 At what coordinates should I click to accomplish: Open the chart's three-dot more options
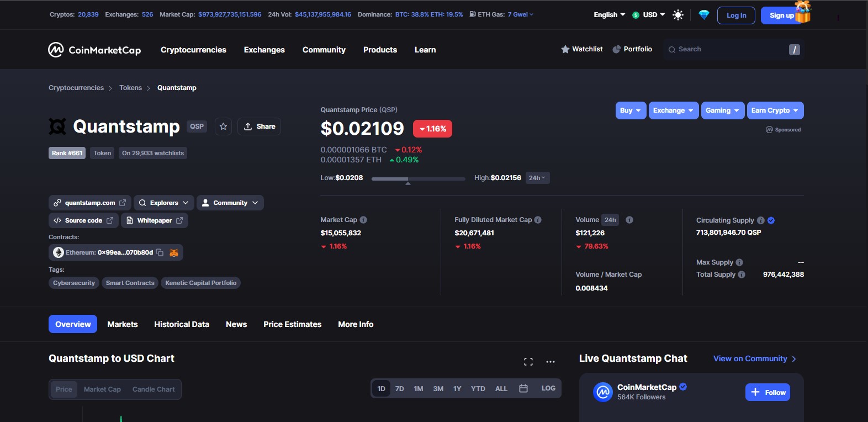(x=551, y=362)
